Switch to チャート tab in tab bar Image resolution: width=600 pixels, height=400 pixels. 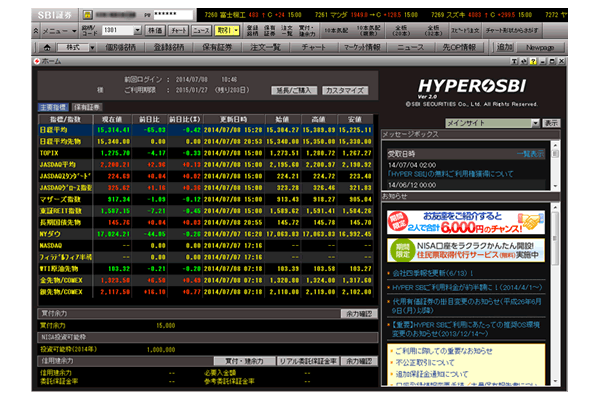(x=313, y=47)
